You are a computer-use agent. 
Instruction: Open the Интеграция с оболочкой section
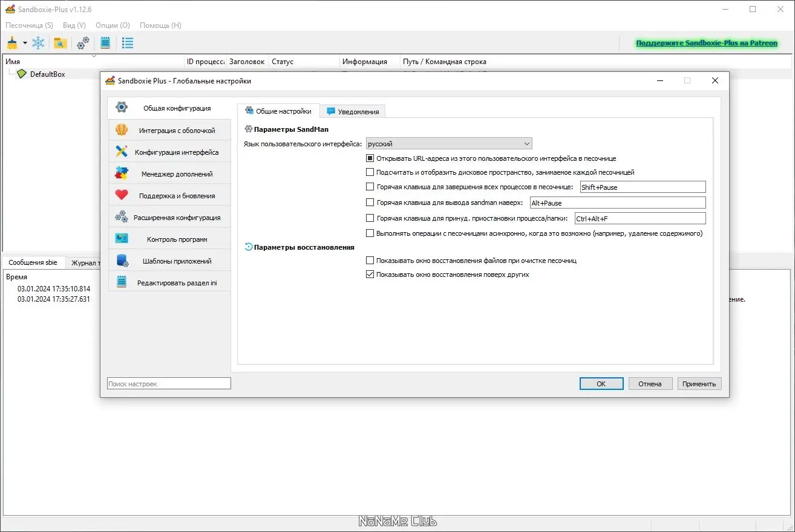click(x=169, y=130)
